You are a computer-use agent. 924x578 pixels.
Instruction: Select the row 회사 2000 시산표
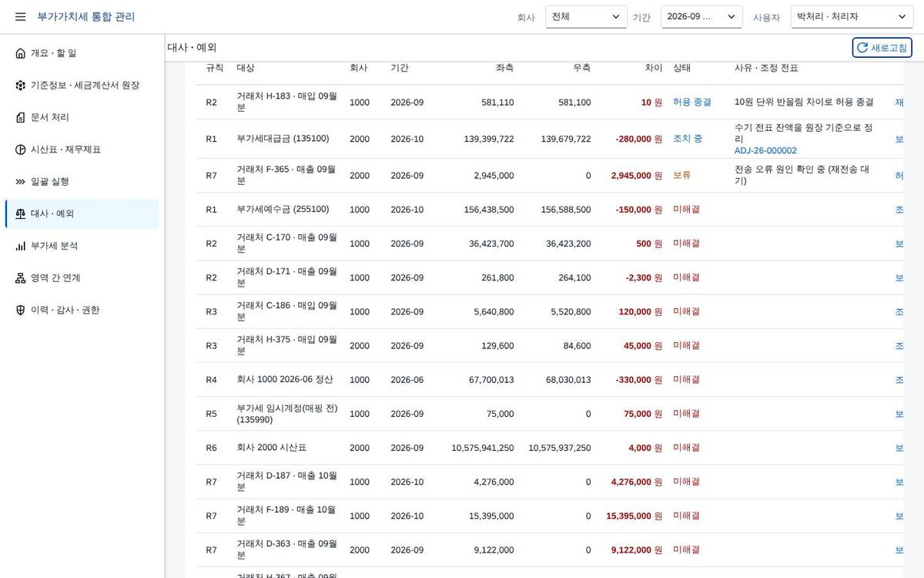tap(549, 448)
